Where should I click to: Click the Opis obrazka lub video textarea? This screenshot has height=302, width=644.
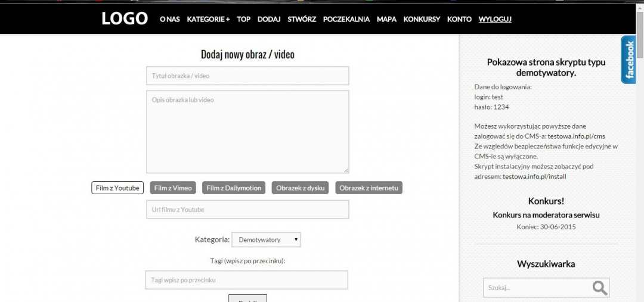[247, 132]
